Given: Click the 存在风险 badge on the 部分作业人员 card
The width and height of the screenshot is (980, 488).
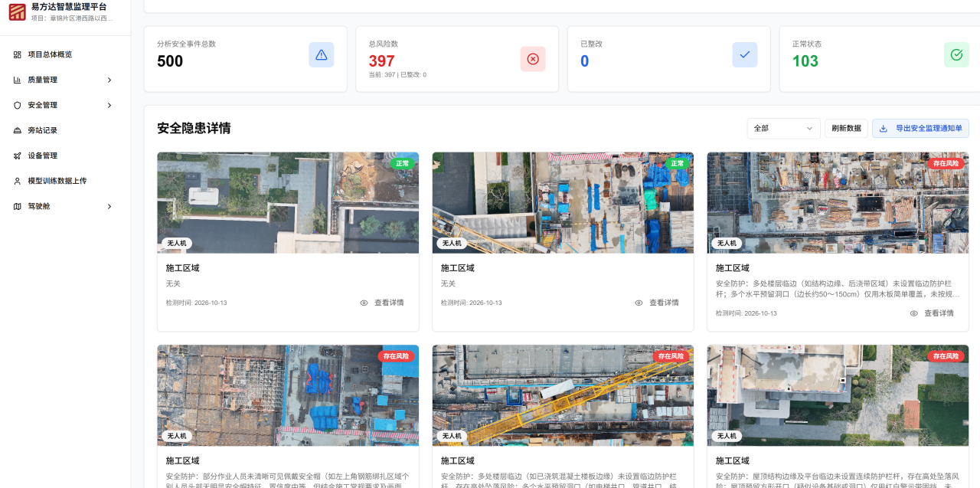Looking at the screenshot, I should pyautogui.click(x=395, y=356).
